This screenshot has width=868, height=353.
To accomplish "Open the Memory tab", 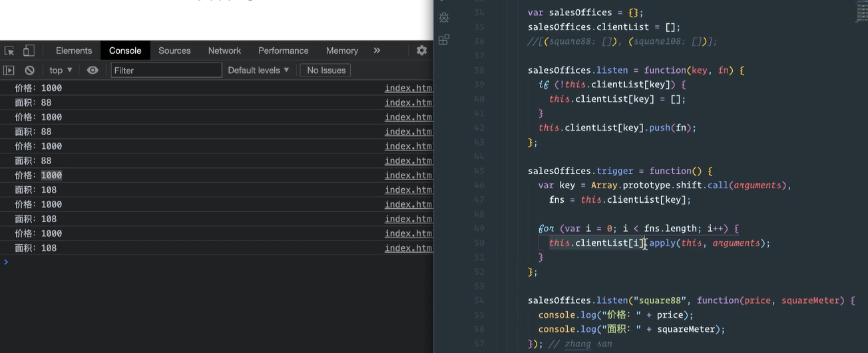I will 342,51.
